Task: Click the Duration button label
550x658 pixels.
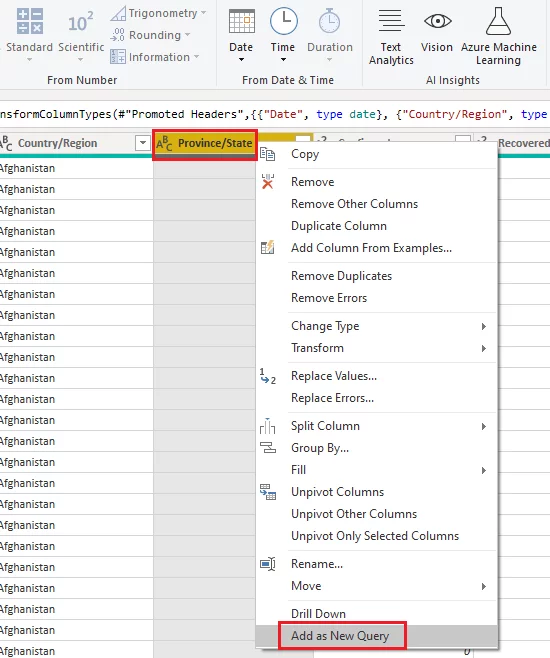Action: tap(330, 47)
